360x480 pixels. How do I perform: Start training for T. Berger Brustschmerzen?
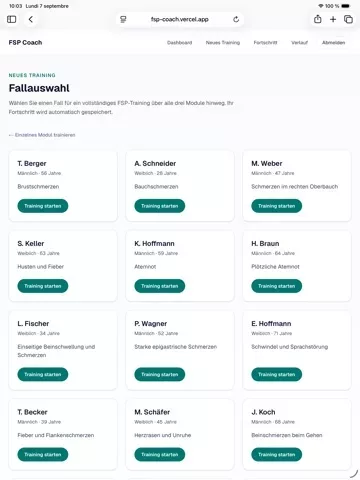coord(43,206)
